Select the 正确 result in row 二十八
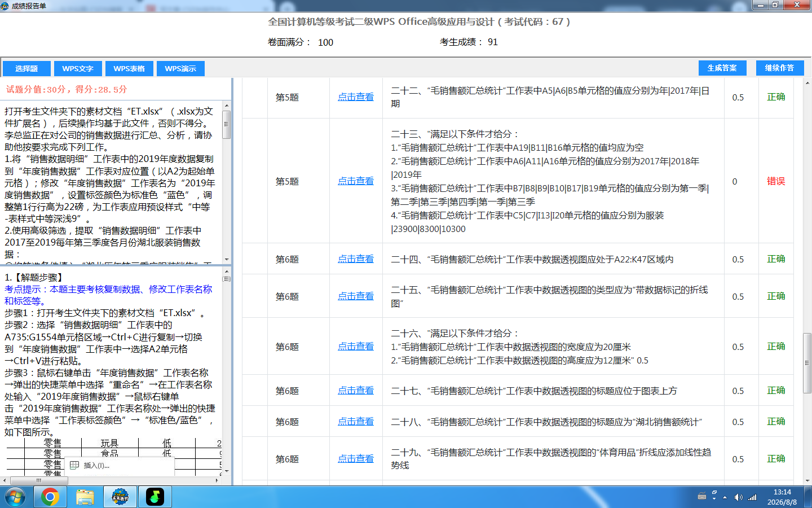Viewport: 812px width, 508px height. [776, 422]
